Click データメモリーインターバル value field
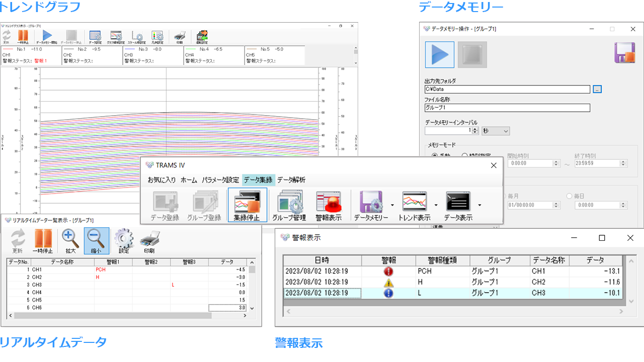The image size is (644, 362). click(x=448, y=131)
